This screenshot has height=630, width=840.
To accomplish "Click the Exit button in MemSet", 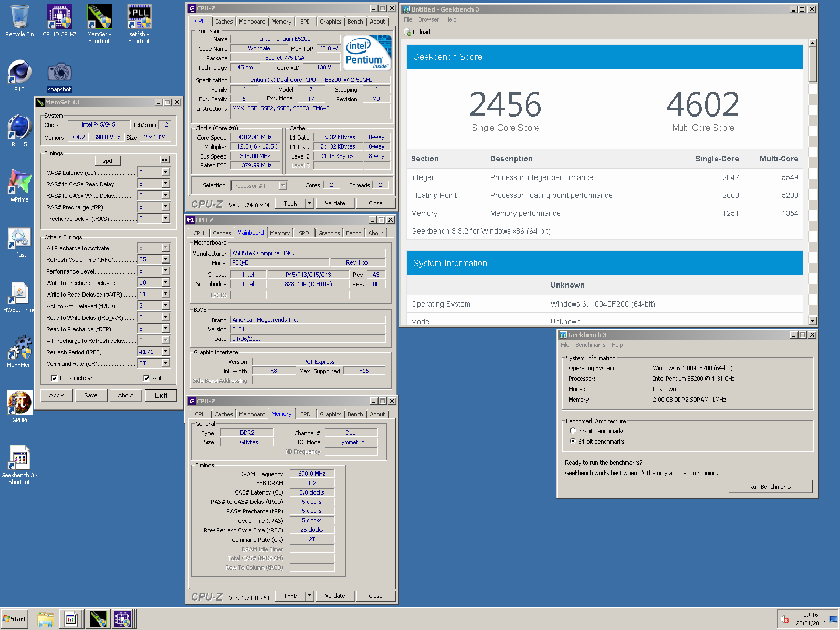I will [161, 395].
